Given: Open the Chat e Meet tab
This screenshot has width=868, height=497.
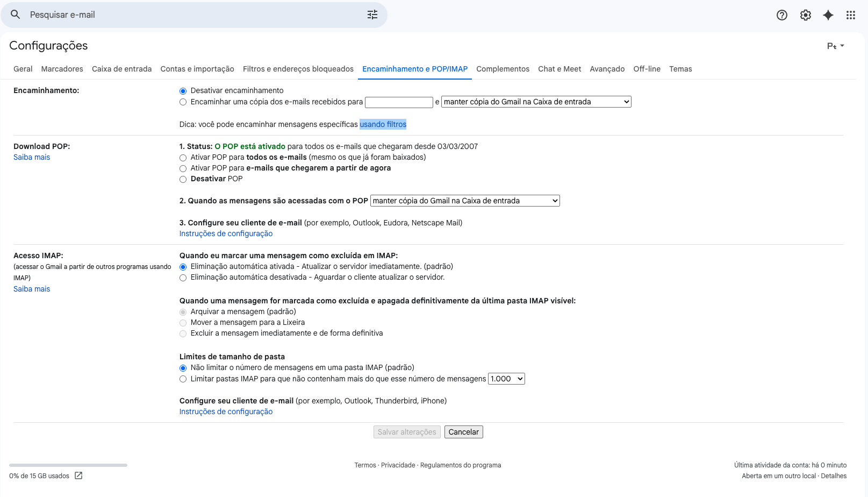Looking at the screenshot, I should click(x=559, y=69).
